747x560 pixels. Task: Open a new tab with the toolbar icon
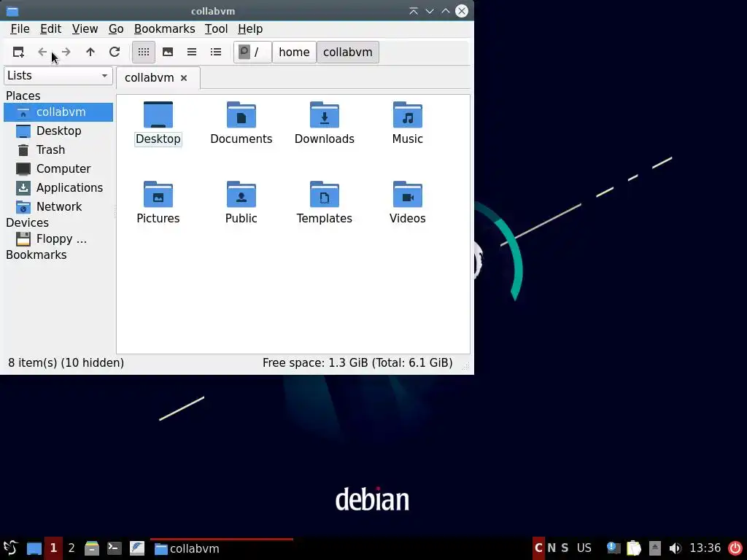pyautogui.click(x=18, y=52)
